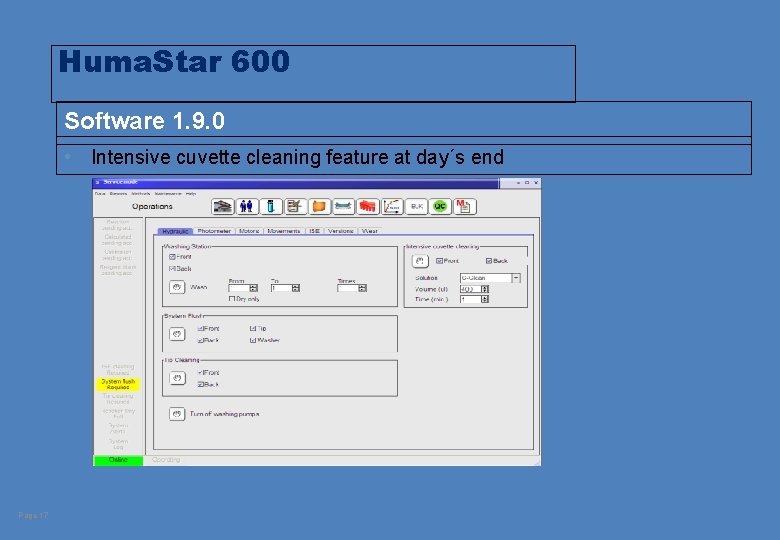Toggle Front checkbox in Tip Cleaning
Image resolution: width=780 pixels, height=540 pixels.
coord(200,372)
